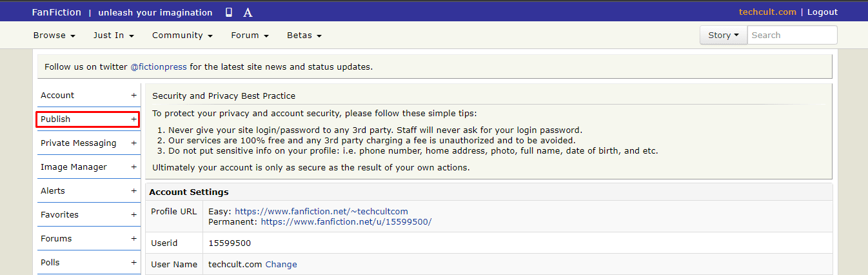The width and height of the screenshot is (868, 275).
Task: Click into the Search input field
Action: coord(792,36)
